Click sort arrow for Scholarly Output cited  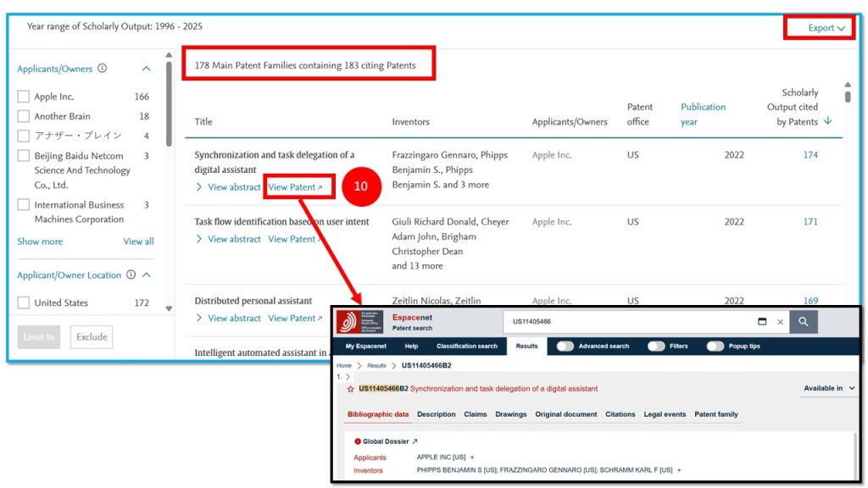827,121
